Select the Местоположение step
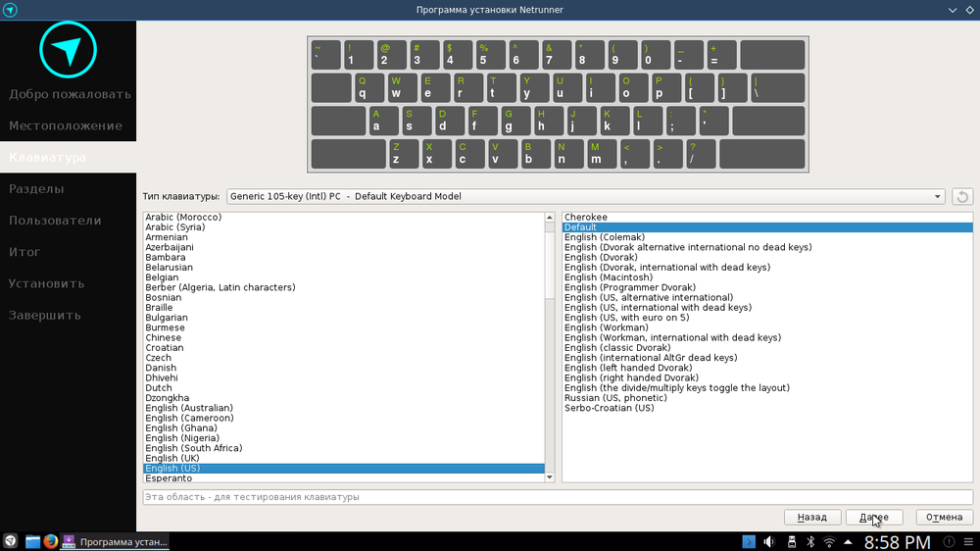980x551 pixels. pos(69,125)
